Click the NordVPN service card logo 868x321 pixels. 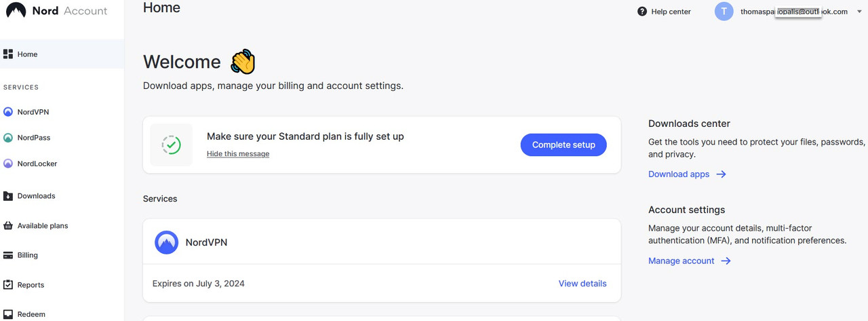[x=166, y=242]
